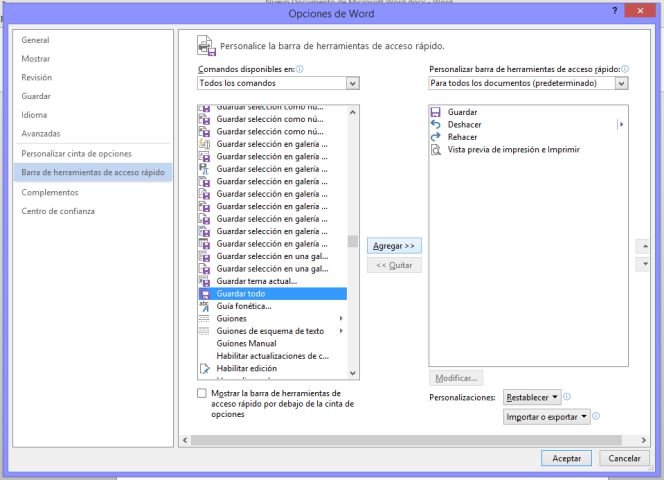
Task: Click the Deshacer undo arrow icon
Action: [x=435, y=125]
